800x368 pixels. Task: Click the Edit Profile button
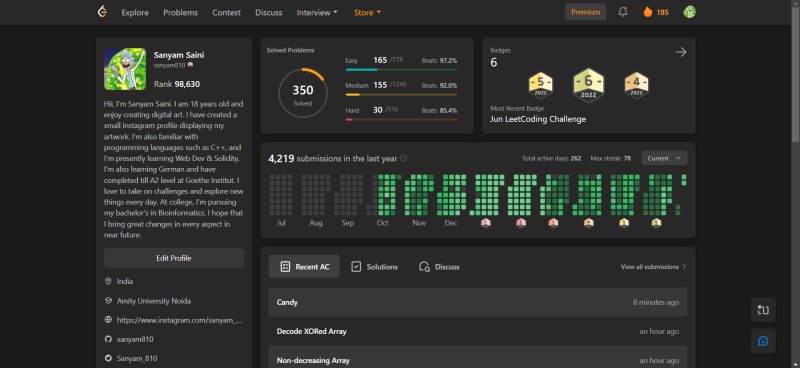(173, 258)
